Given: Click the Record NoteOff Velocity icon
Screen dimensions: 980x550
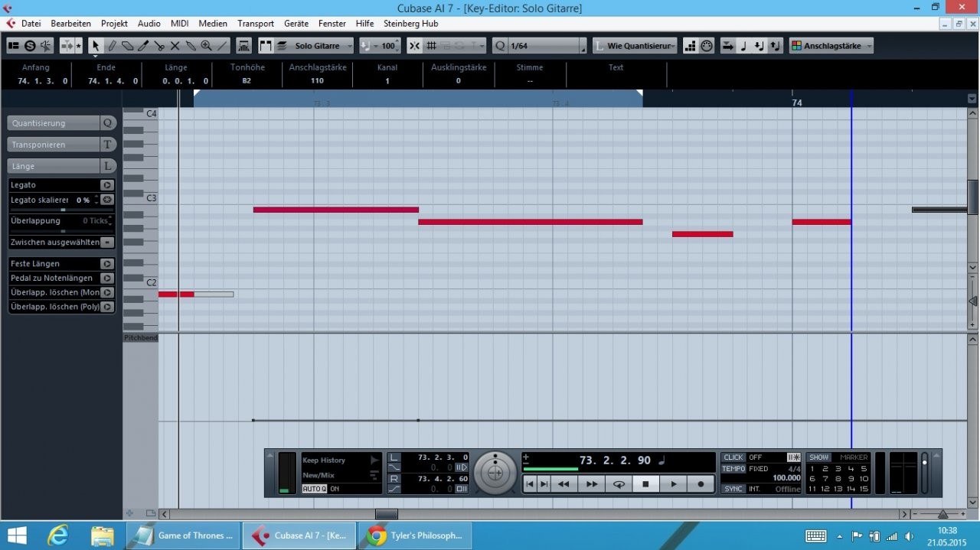Looking at the screenshot, I should coord(776,46).
